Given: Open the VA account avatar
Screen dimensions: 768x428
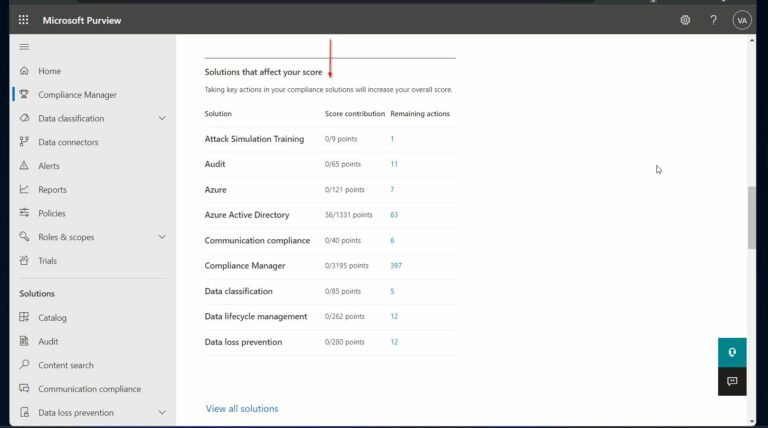Looking at the screenshot, I should 742,20.
